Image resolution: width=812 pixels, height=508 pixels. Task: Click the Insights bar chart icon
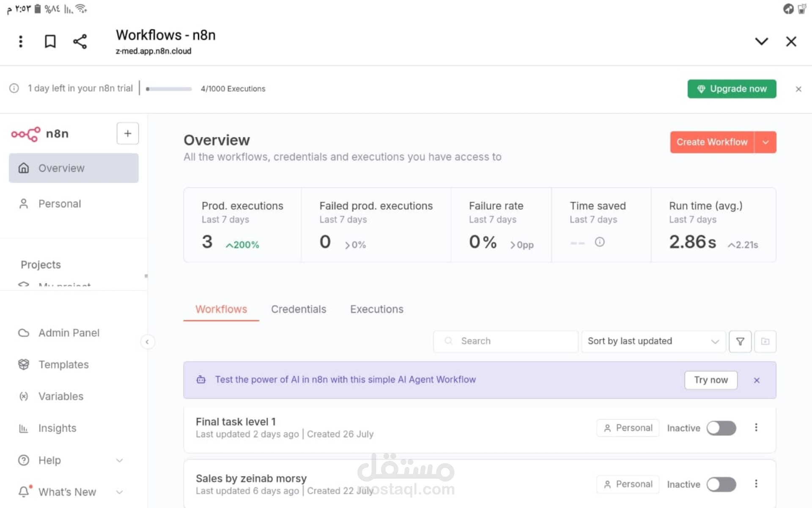click(24, 428)
